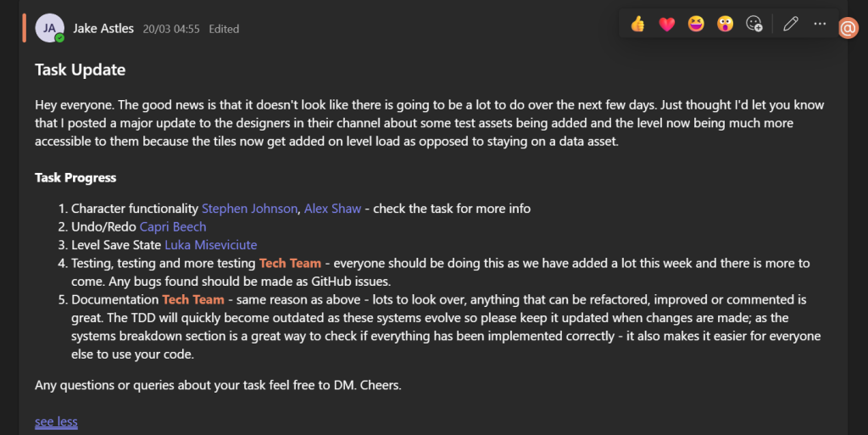
Task: React with the thumbs up emoji
Action: point(637,24)
